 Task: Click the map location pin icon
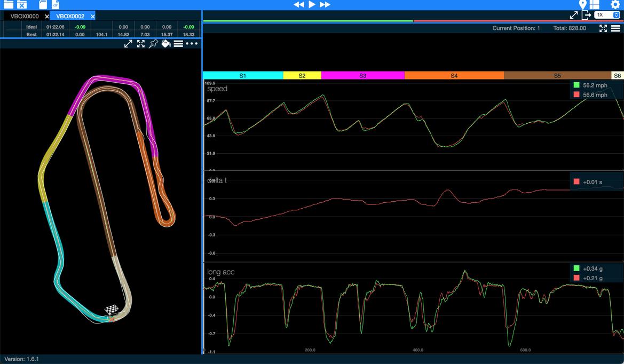[583, 5]
